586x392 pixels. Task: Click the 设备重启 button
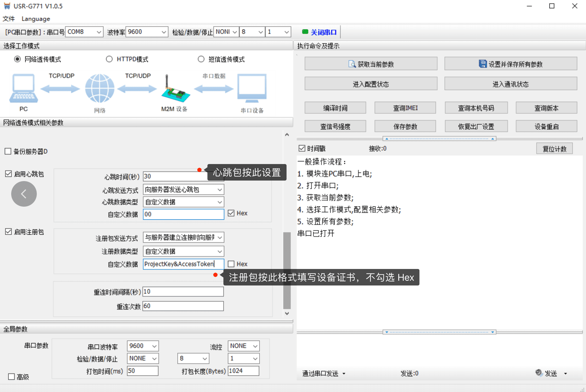click(x=546, y=126)
